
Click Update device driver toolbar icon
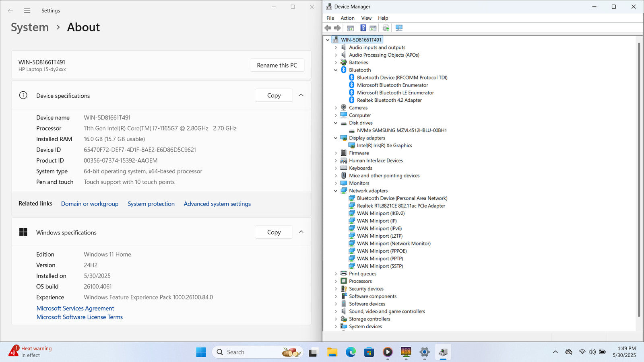pyautogui.click(x=386, y=28)
